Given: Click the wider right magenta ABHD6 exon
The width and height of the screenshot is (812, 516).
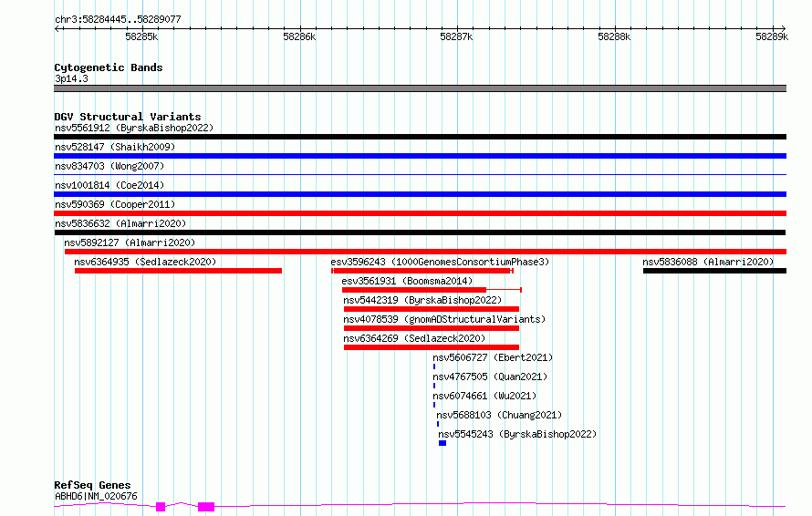Looking at the screenshot, I should point(206,507).
